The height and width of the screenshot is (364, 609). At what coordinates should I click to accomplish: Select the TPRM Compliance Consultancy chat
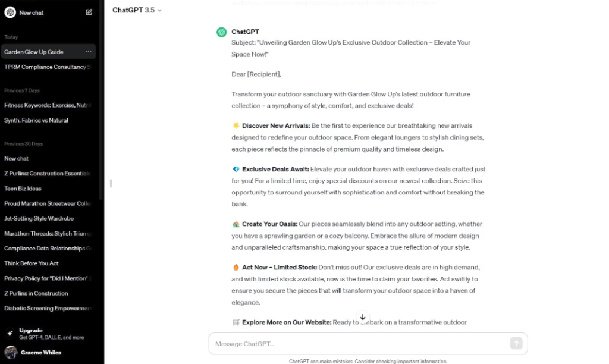coord(48,67)
